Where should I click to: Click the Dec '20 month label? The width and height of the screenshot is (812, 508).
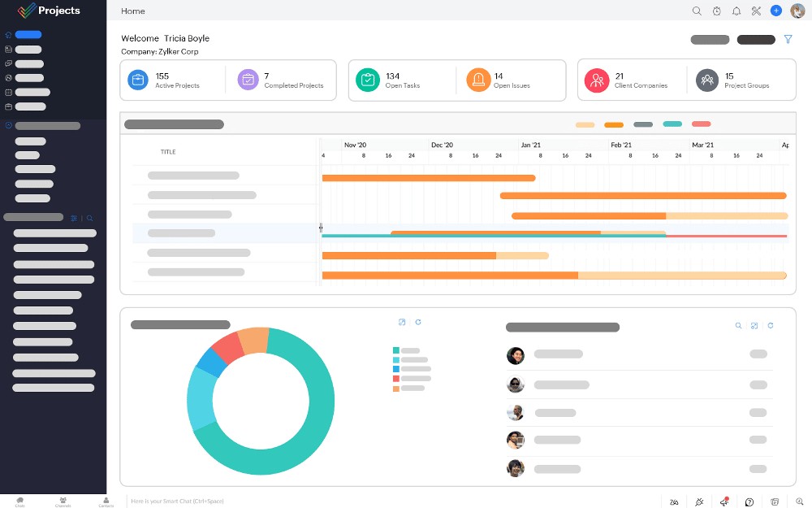pos(443,145)
